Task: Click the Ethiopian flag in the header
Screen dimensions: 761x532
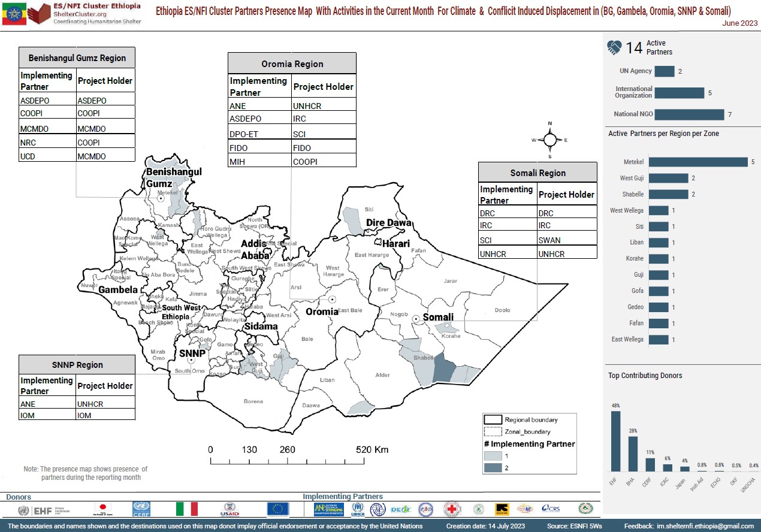Action: pos(14,13)
